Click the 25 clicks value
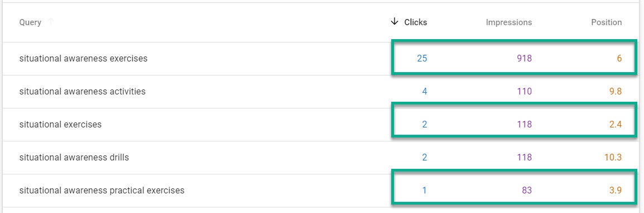The height and width of the screenshot is (213, 644). point(422,58)
